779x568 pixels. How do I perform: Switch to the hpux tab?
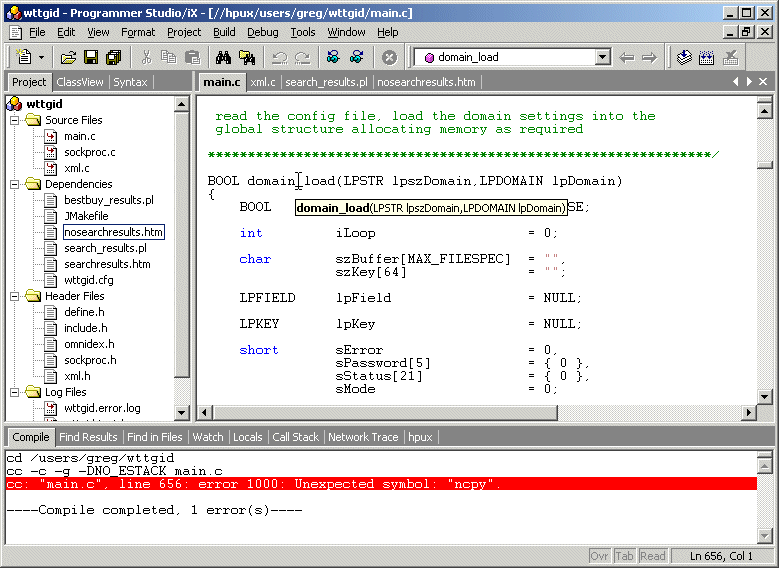[420, 437]
